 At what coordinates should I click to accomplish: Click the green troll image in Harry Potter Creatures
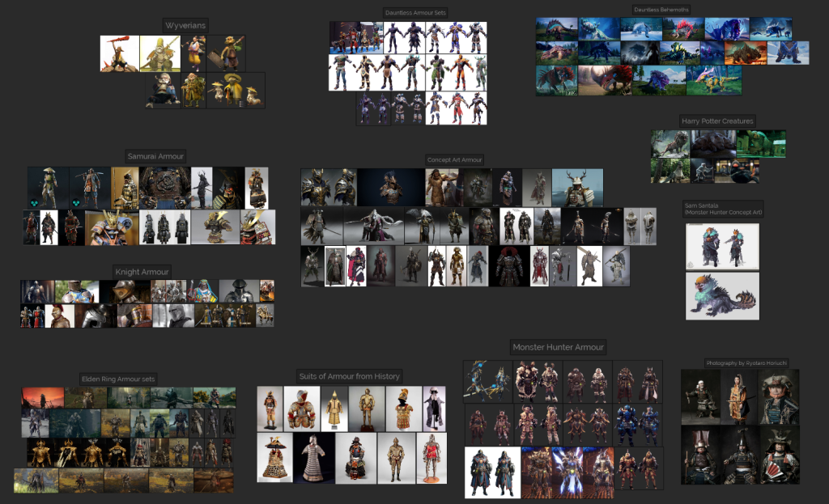click(761, 144)
